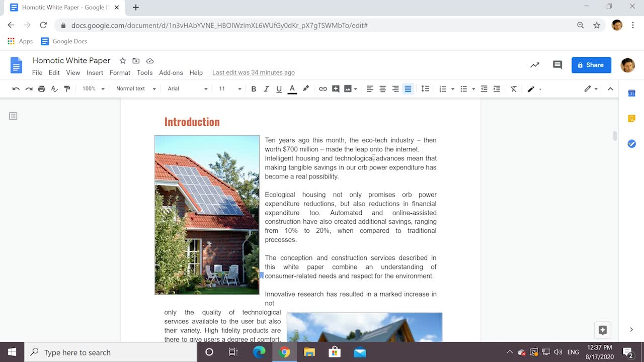Star the Homotic White Paper document

pos(123,61)
